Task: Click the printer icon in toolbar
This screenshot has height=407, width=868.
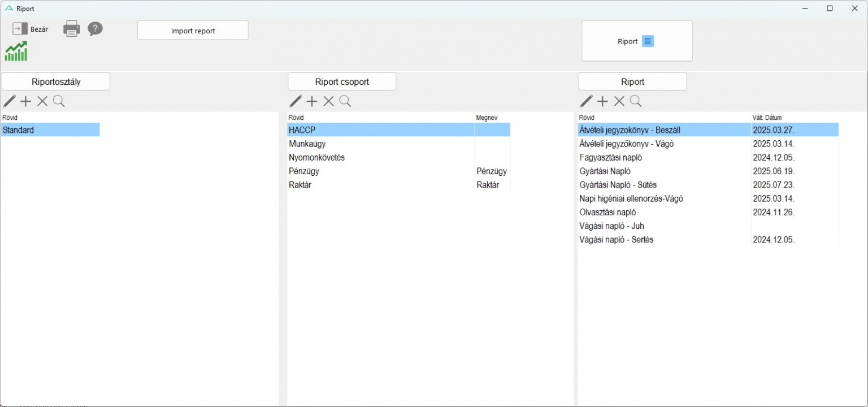Action: coord(72,29)
